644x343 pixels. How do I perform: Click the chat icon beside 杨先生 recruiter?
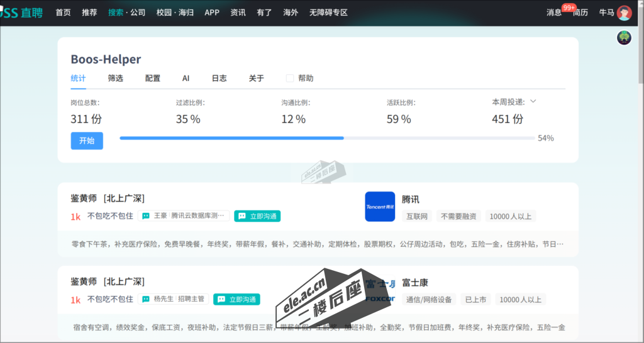pyautogui.click(x=146, y=300)
